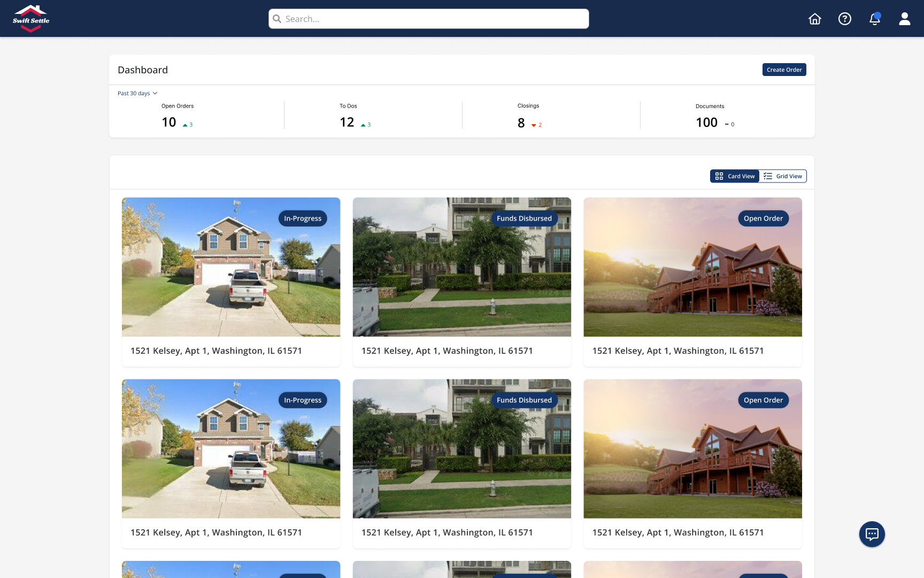Click the Create Order button
The width and height of the screenshot is (924, 578).
click(784, 70)
